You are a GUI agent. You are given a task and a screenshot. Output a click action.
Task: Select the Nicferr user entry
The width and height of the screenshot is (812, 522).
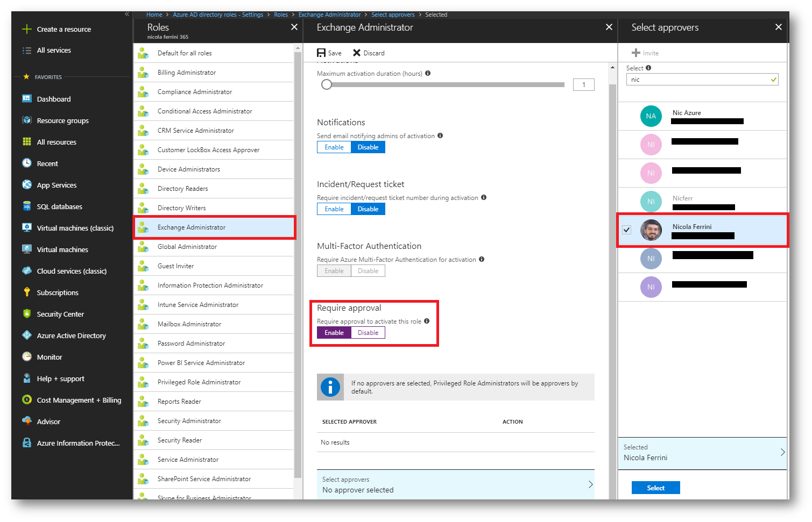[702, 202]
